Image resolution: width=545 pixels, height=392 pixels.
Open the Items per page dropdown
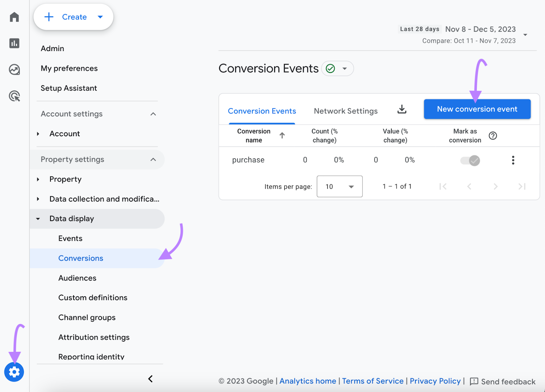[339, 186]
